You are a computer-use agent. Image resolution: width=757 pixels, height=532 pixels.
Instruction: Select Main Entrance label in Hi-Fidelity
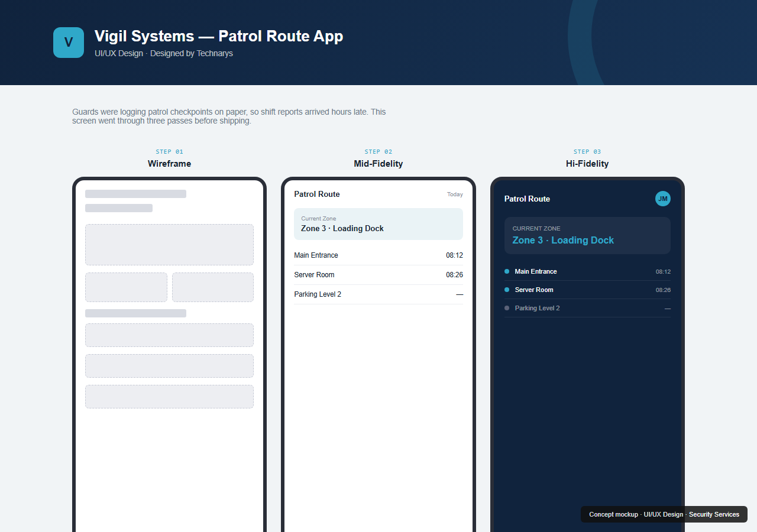click(536, 271)
